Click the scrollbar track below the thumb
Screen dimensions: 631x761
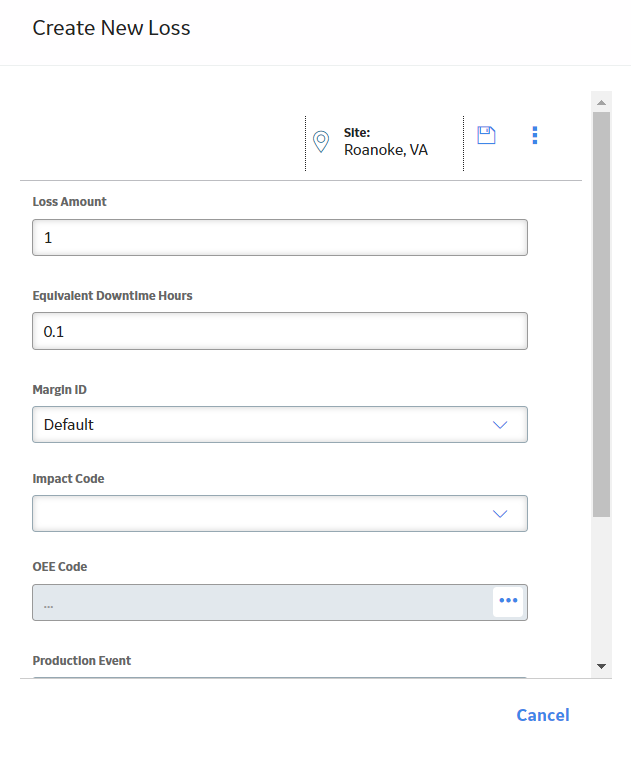click(601, 586)
